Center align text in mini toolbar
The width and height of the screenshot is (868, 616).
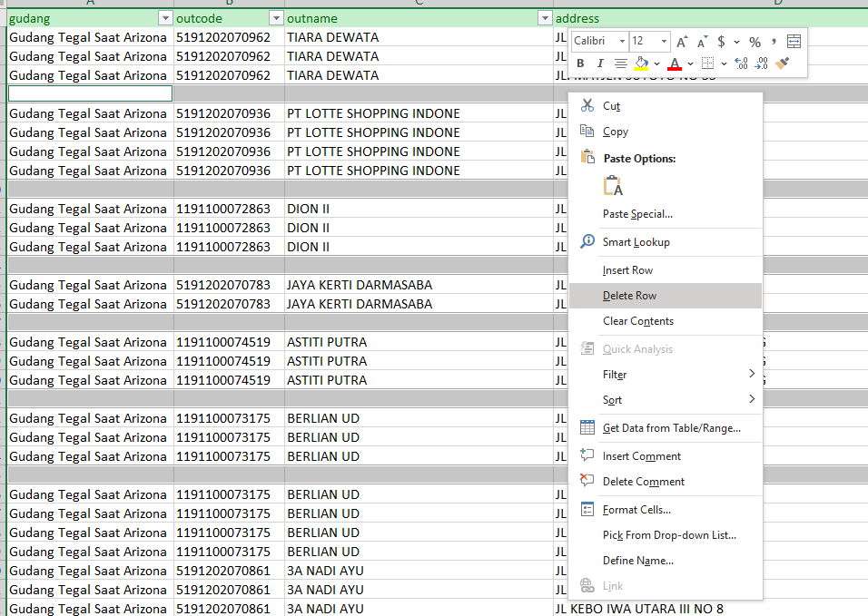click(x=620, y=64)
